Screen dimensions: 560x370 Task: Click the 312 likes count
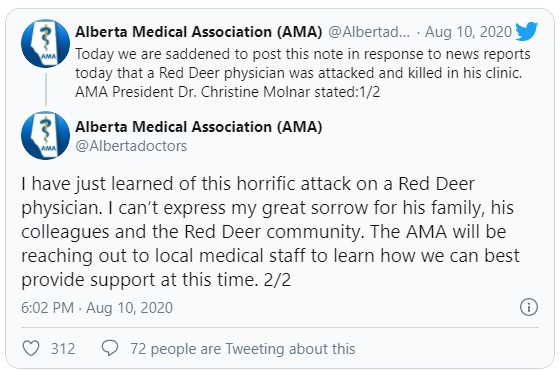click(63, 349)
